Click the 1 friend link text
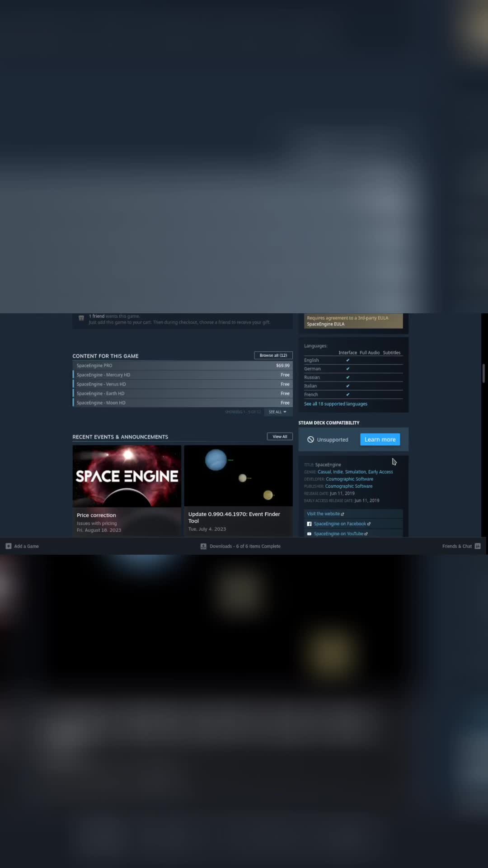Image resolution: width=488 pixels, height=868 pixels. pyautogui.click(x=97, y=316)
